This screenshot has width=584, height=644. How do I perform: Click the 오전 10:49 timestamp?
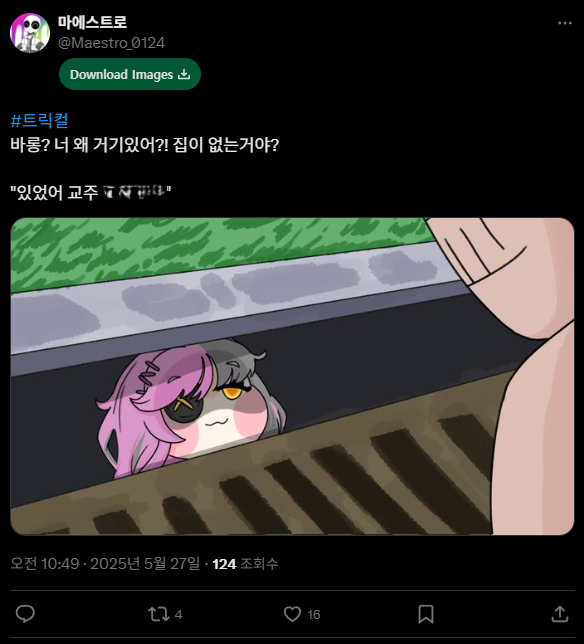pyautogui.click(x=44, y=564)
